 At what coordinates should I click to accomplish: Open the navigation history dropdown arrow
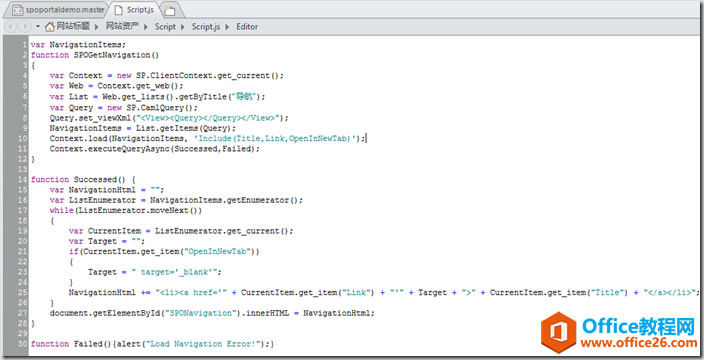[38, 26]
